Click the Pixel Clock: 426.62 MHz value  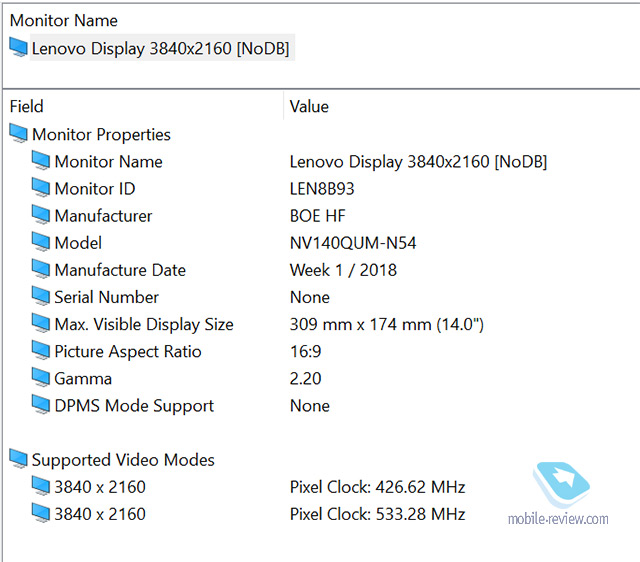(378, 487)
